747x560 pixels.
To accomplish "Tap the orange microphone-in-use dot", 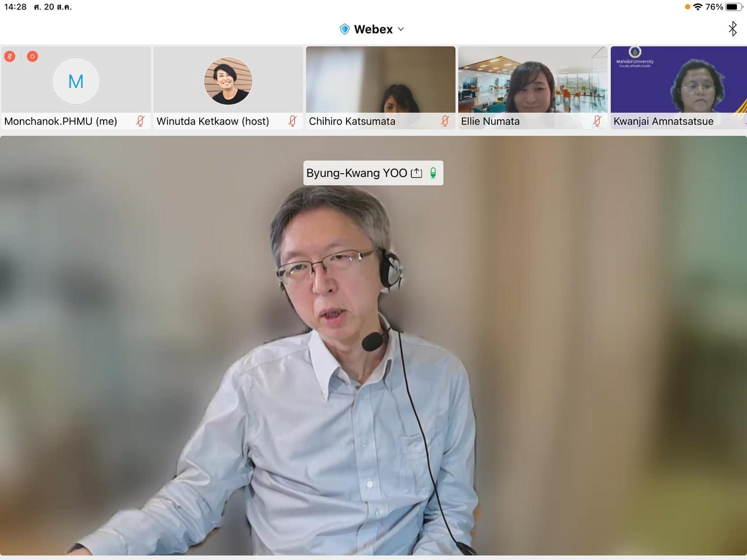I will pyautogui.click(x=687, y=7).
